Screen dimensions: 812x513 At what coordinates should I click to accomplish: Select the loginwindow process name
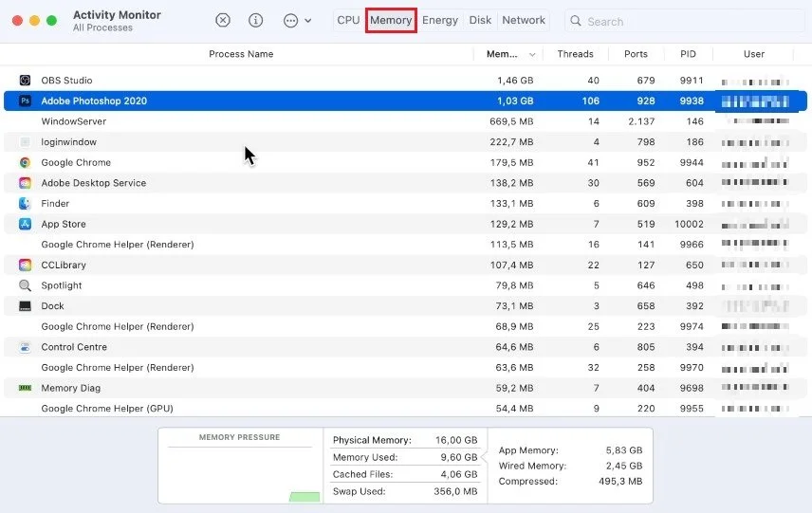[x=69, y=142]
